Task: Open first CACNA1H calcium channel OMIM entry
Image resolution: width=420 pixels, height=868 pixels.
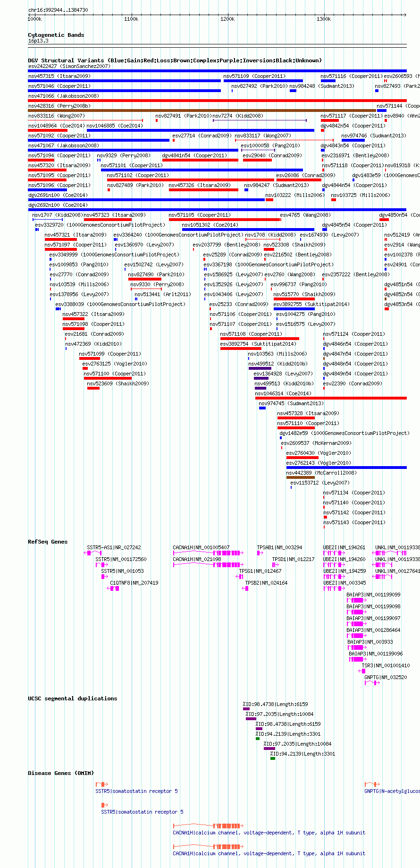Action: [269, 833]
